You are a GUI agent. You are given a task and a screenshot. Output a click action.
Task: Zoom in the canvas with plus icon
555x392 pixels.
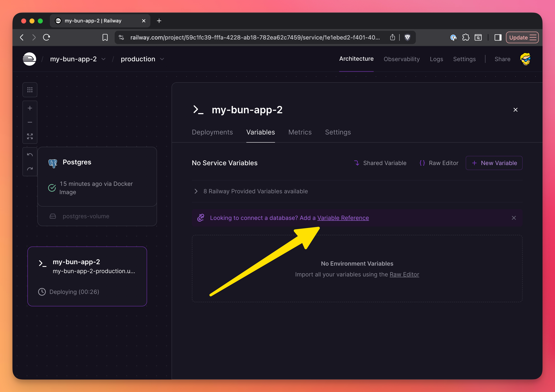pyautogui.click(x=30, y=108)
